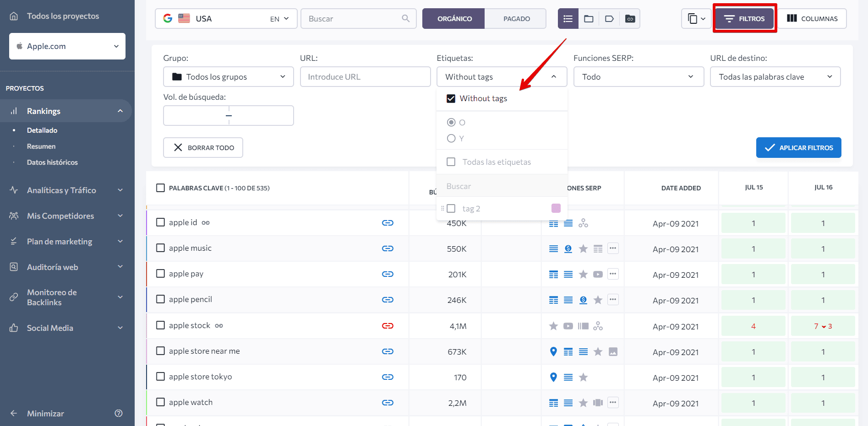
Task: Click the tag 2 purple color swatch
Action: click(556, 209)
